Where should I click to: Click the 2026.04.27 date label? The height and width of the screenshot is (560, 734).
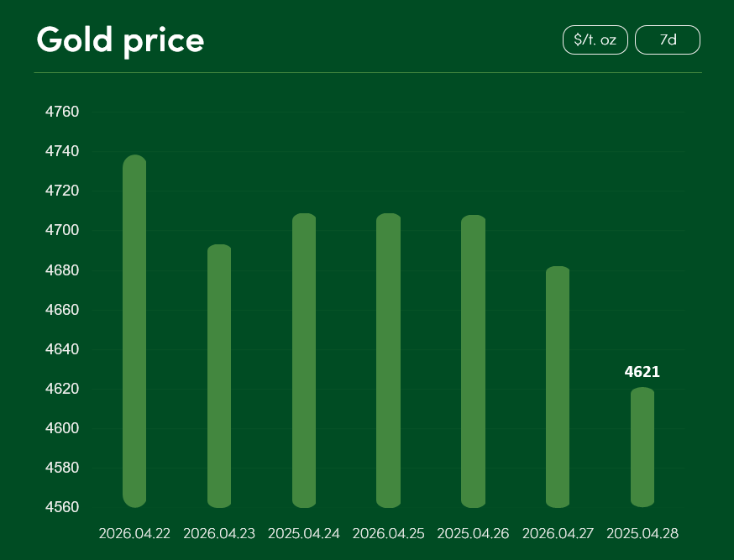(558, 534)
